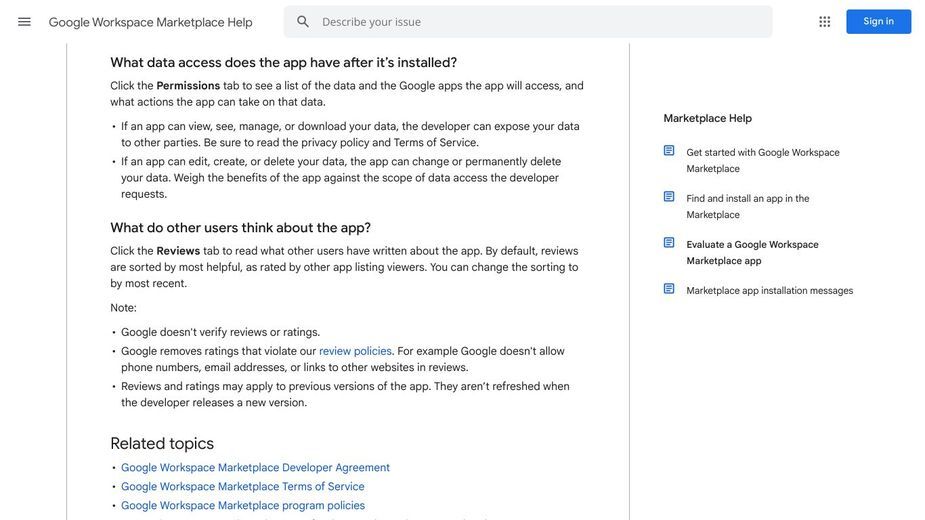Click the search magnifier icon
The height and width of the screenshot is (520, 925).
(x=303, y=22)
